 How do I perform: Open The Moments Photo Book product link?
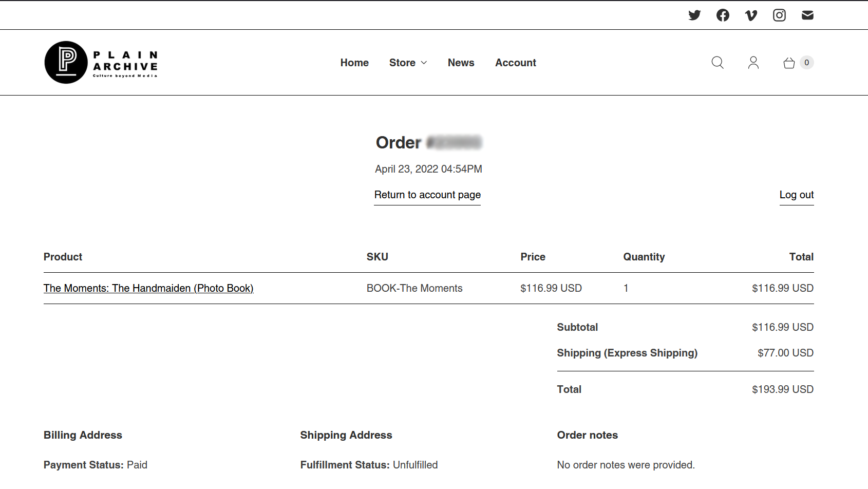click(x=148, y=288)
